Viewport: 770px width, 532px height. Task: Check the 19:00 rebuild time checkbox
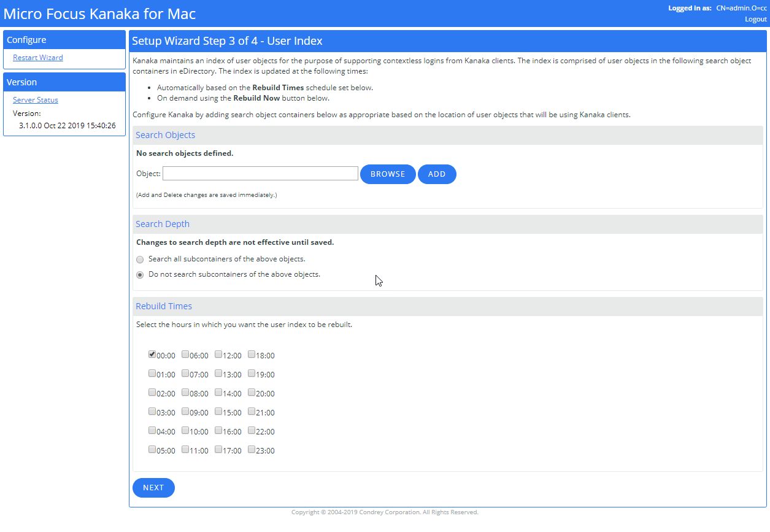[252, 373]
